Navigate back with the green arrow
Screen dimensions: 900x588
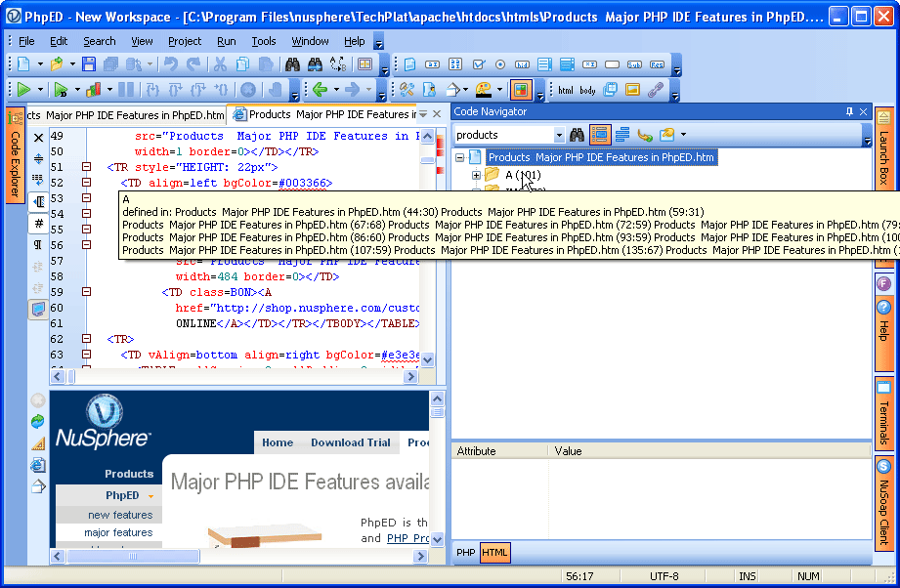[x=320, y=90]
